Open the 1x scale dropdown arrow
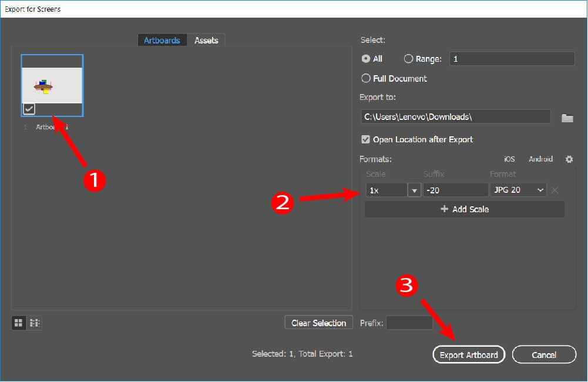Image resolution: width=588 pixels, height=382 pixels. tap(414, 190)
